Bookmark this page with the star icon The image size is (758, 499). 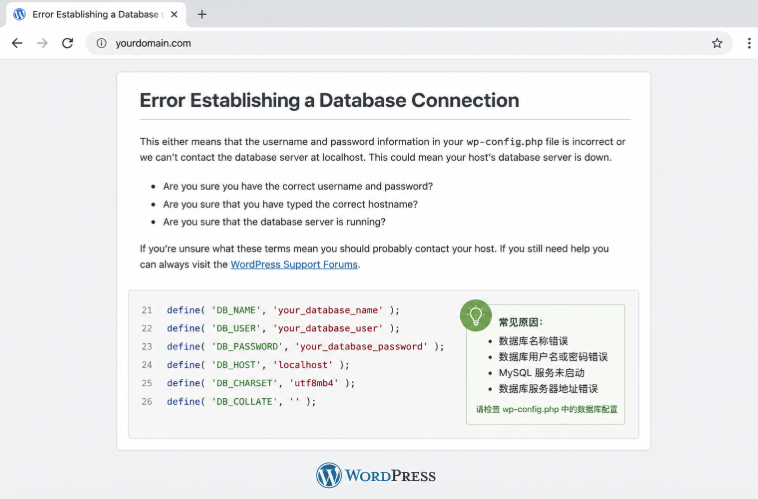pyautogui.click(x=717, y=43)
